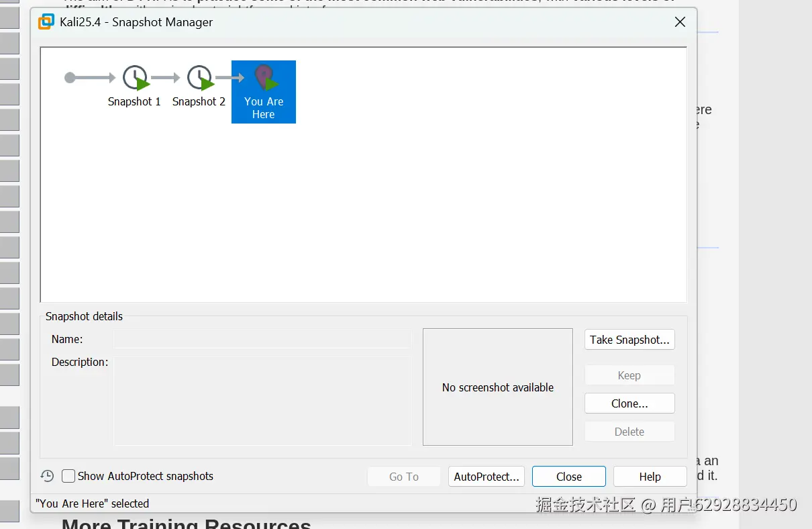Toggle the AutoProtect snapshots checkbox off
This screenshot has width=812, height=529.
(68, 476)
